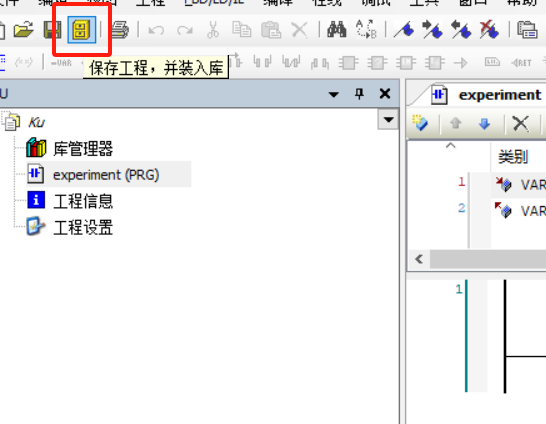Open the Ku panel header dropdown arrow
The image size is (546, 424).
click(334, 94)
